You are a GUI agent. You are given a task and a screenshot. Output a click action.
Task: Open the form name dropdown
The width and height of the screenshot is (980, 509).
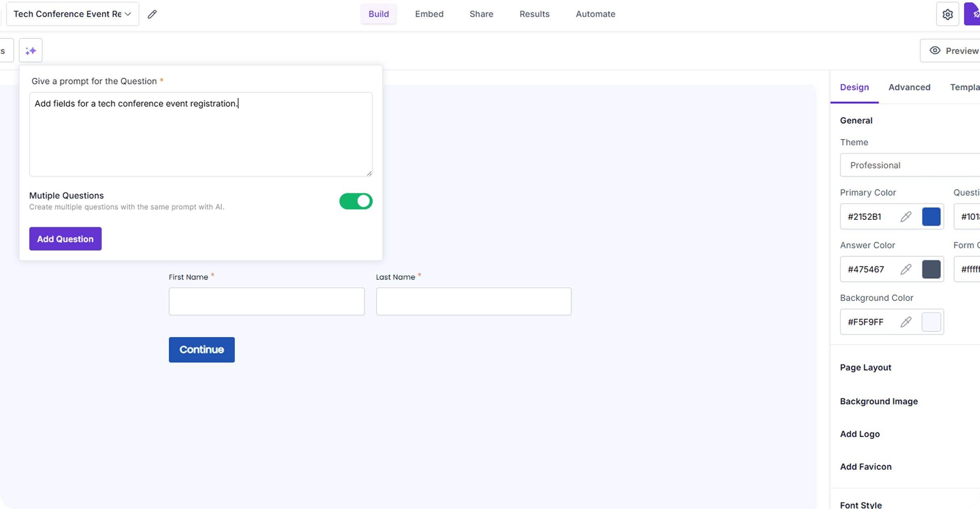click(x=73, y=14)
